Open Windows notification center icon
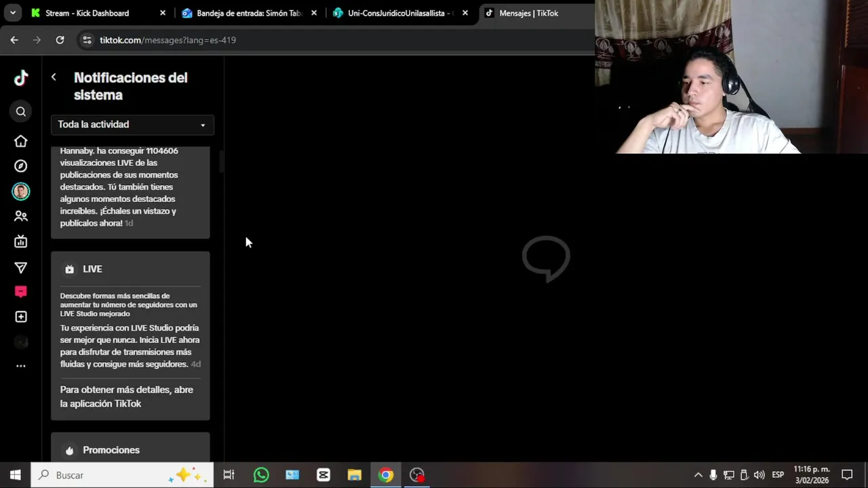 click(x=848, y=475)
